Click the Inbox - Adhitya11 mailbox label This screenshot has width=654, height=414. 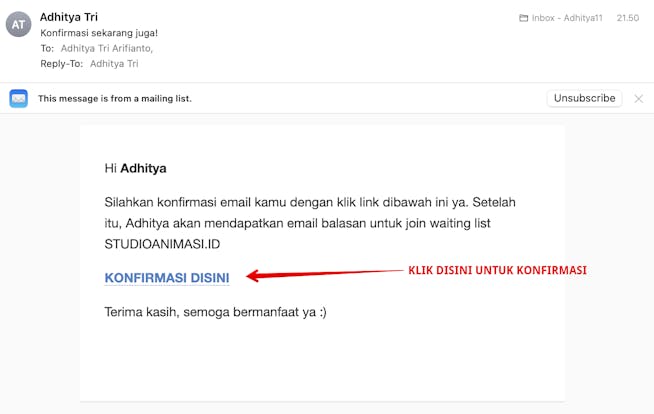(568, 18)
